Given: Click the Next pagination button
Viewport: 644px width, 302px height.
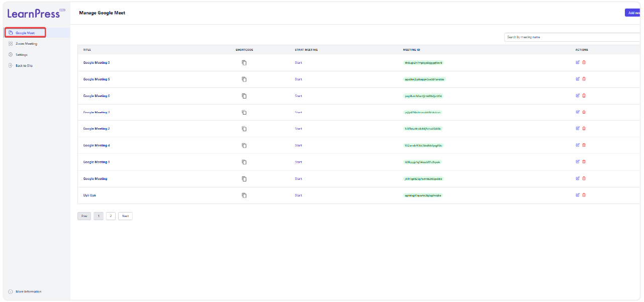Looking at the screenshot, I should [x=125, y=216].
